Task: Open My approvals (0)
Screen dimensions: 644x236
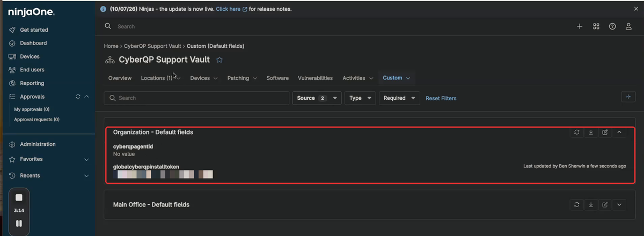Action: (32, 109)
